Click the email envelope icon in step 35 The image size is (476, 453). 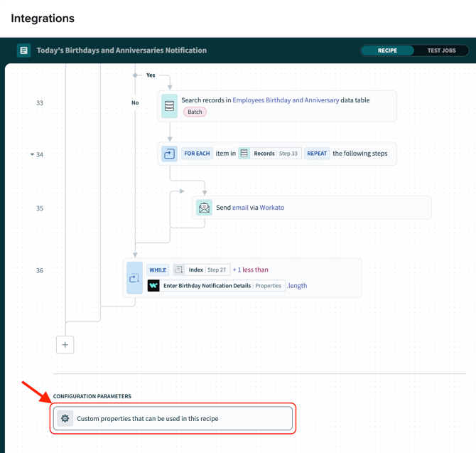click(x=204, y=208)
